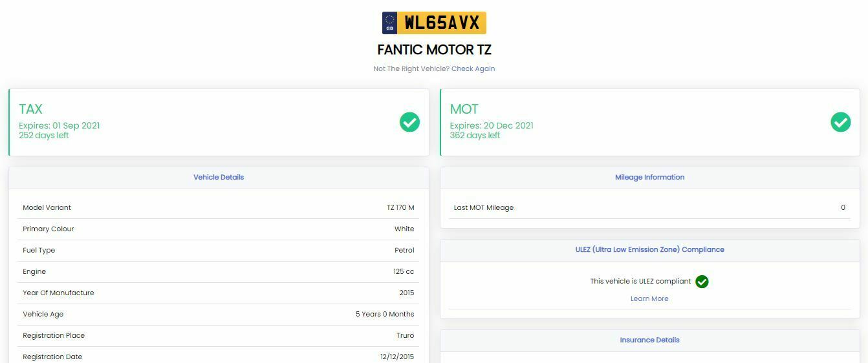Select the 2015 year value
The height and width of the screenshot is (363, 868).
[407, 293]
